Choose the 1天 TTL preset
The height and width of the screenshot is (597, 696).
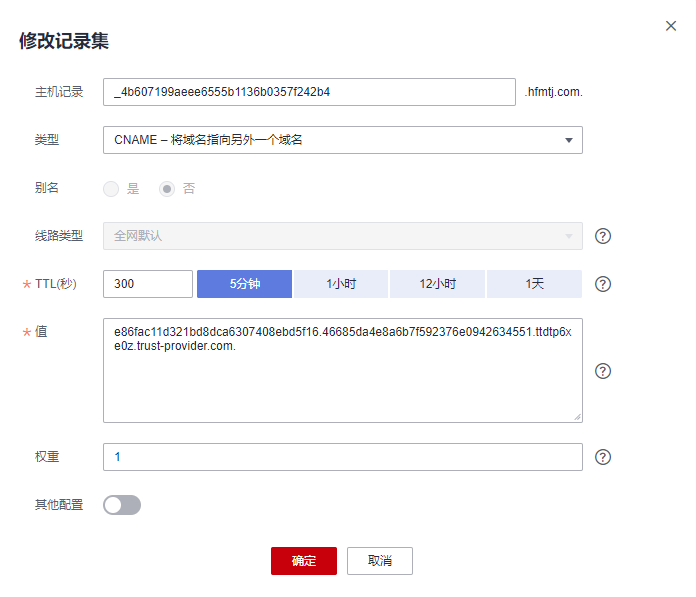point(534,284)
